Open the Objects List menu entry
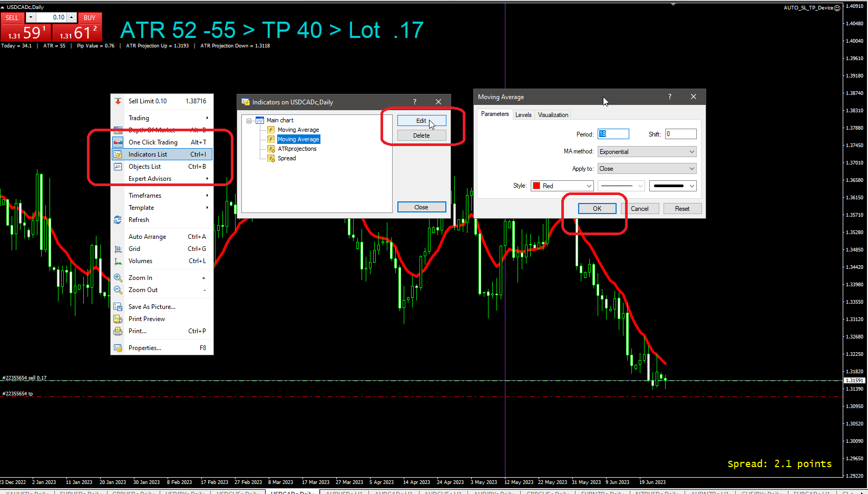Screen dimensions: 868x494 [145, 167]
